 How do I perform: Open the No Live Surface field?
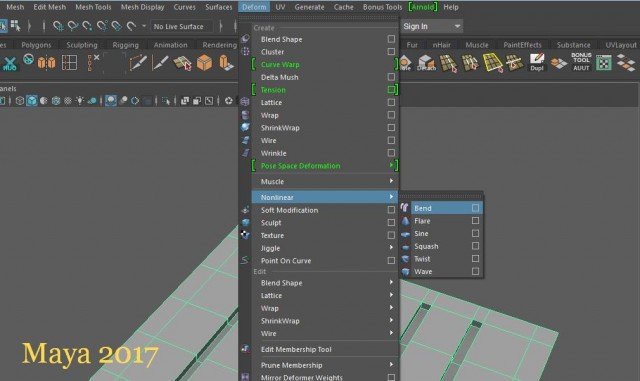(x=182, y=27)
